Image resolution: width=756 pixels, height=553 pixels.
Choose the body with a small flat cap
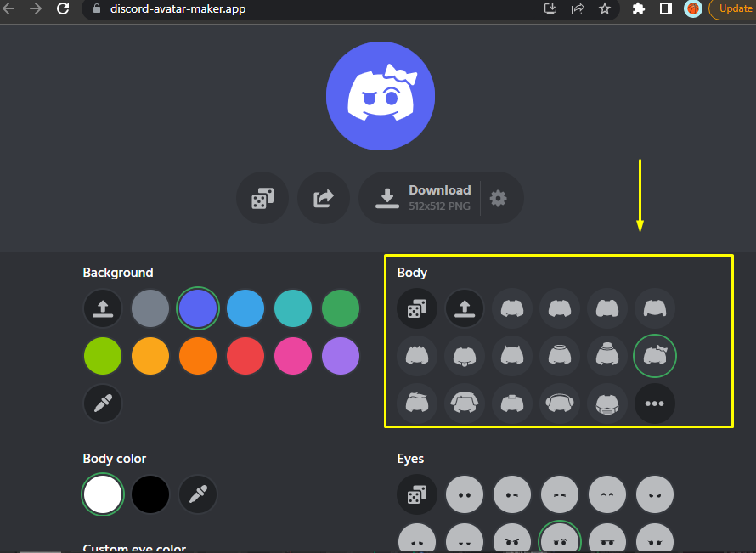click(x=512, y=403)
